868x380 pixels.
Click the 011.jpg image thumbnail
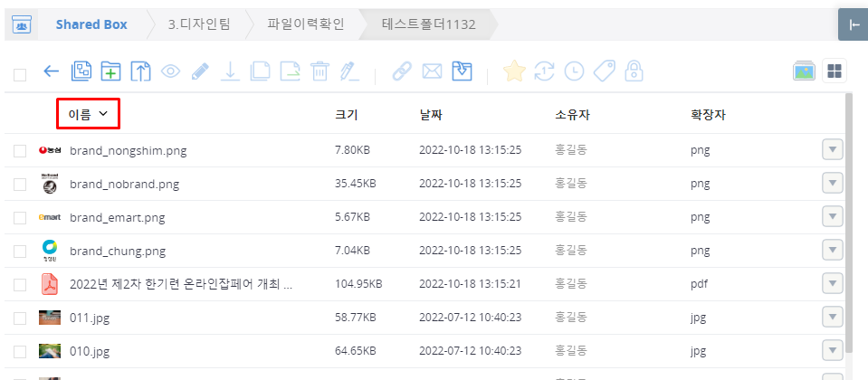pos(50,318)
